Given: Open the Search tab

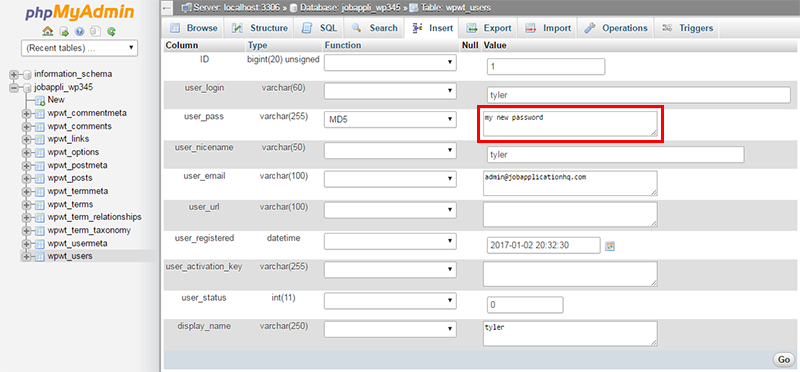Looking at the screenshot, I should pos(374,28).
